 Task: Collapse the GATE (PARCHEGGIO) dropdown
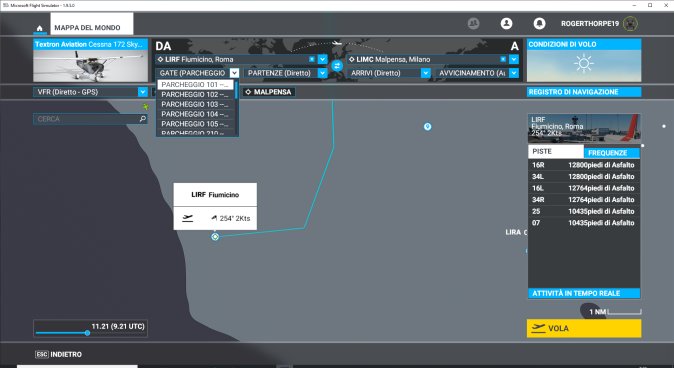point(234,73)
